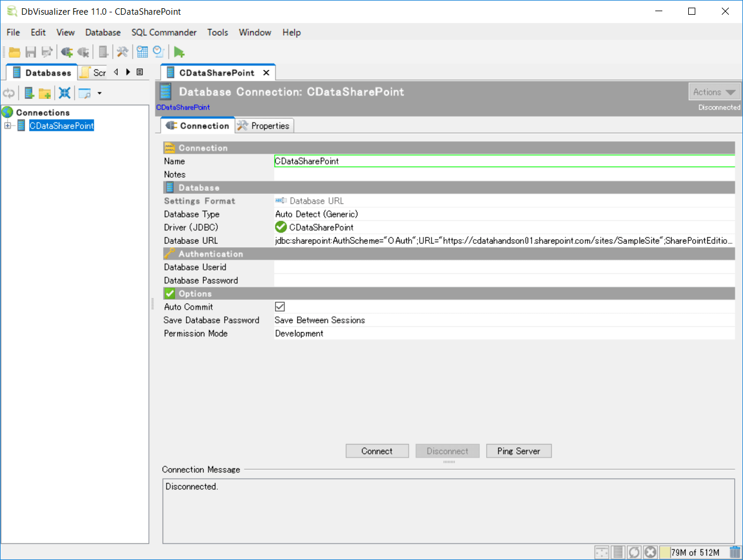
Task: Open the Permission Mode Development dropdown
Action: [504, 333]
